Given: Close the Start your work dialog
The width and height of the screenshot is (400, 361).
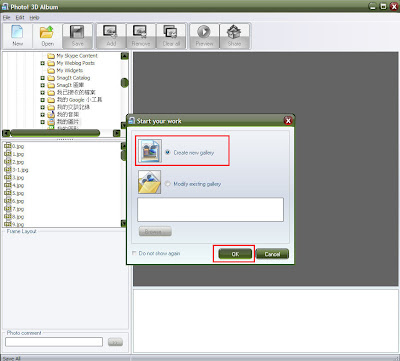Looking at the screenshot, I should 288,121.
